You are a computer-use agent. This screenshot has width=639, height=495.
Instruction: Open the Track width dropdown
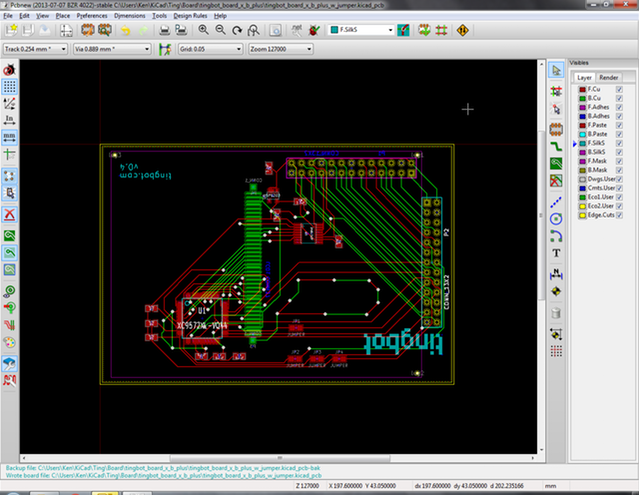(x=35, y=49)
